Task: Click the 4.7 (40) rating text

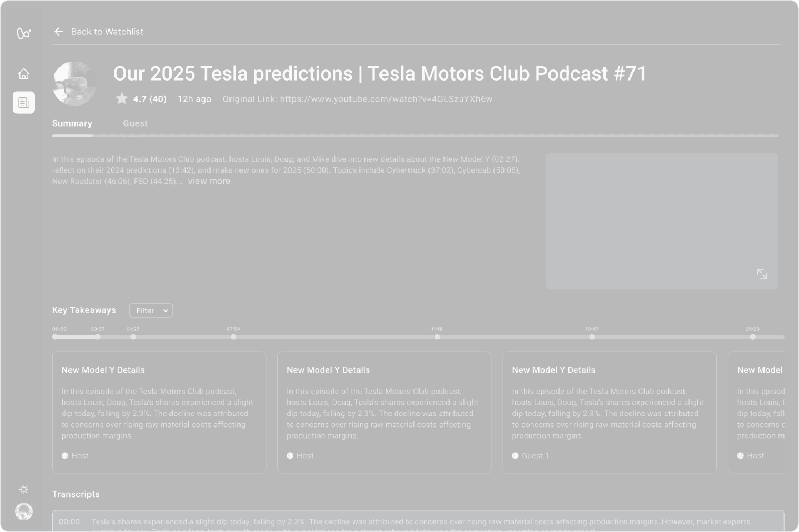Action: 150,99
